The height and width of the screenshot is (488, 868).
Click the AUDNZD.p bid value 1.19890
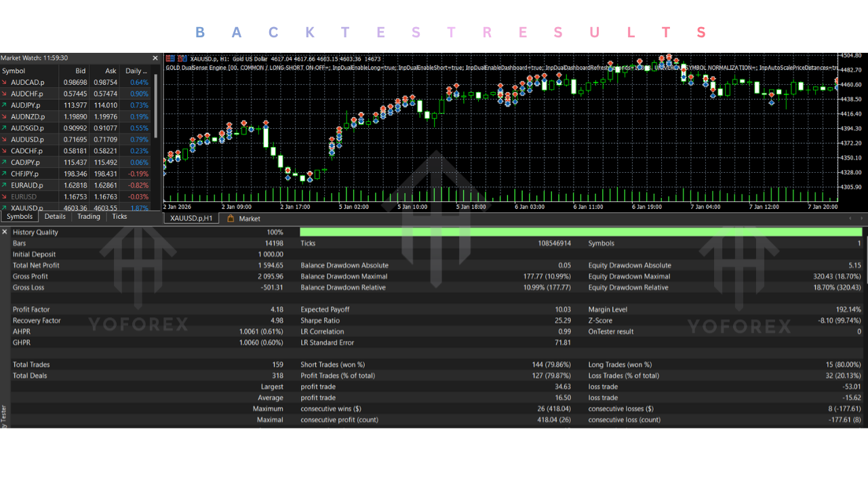[75, 117]
